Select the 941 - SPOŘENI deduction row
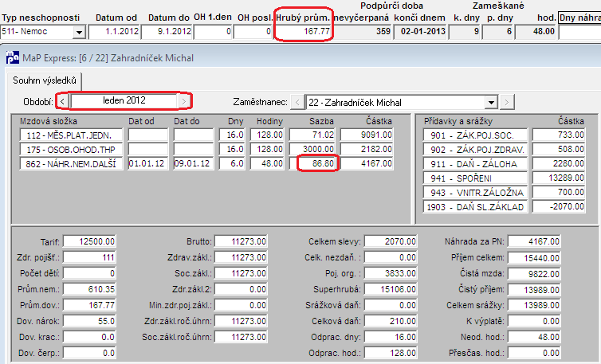 click(475, 178)
